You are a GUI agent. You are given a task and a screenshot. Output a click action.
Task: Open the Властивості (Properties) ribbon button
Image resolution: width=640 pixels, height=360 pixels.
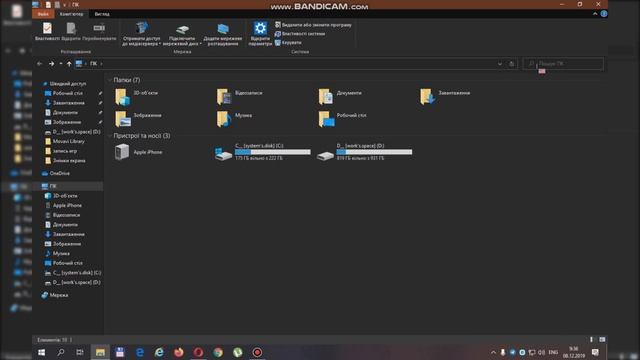click(x=47, y=31)
